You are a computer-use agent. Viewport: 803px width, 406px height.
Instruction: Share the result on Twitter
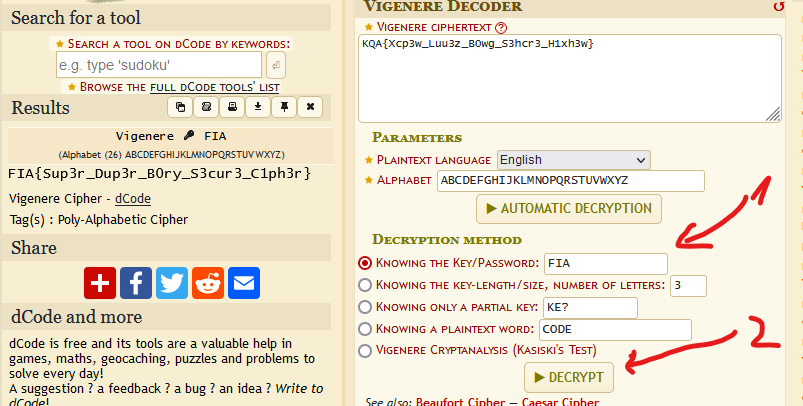click(172, 283)
